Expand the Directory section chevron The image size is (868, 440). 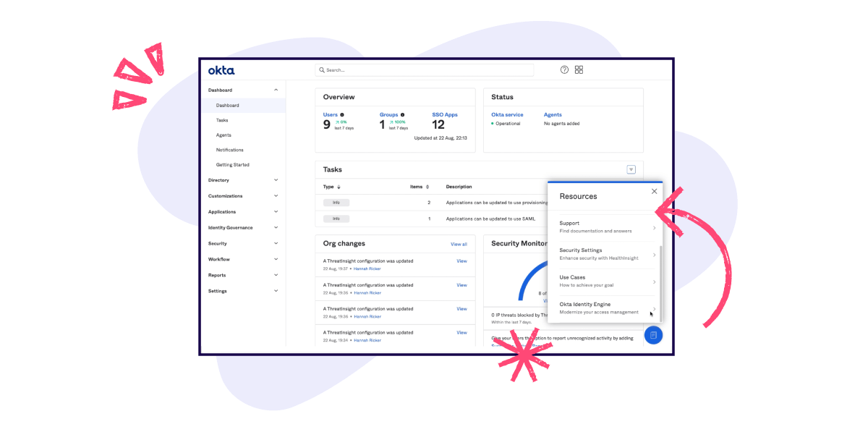[276, 180]
